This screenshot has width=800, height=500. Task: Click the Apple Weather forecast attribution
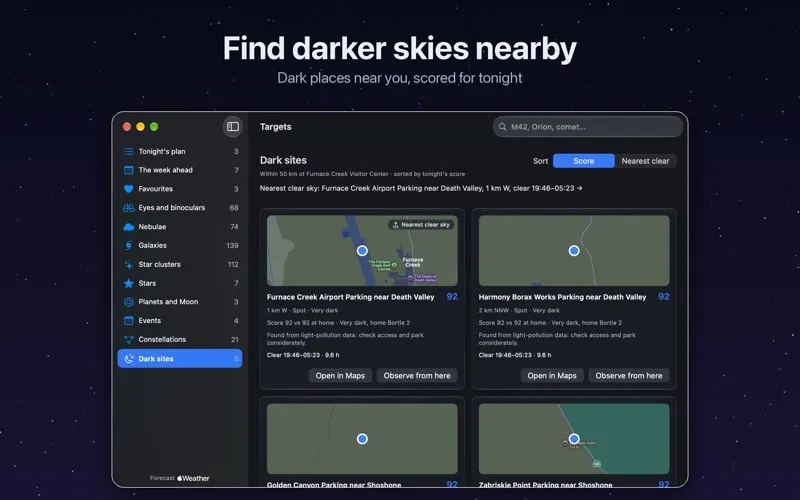[180, 478]
